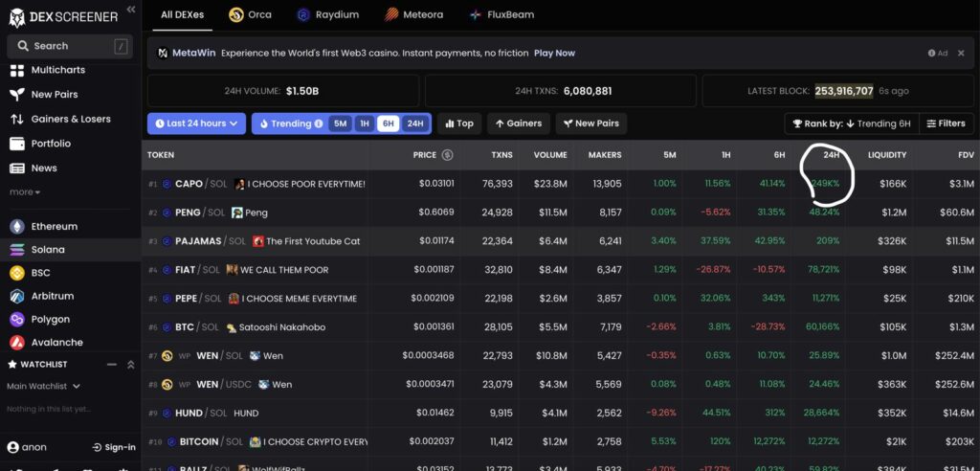Open the Filters panel
This screenshot has height=471, width=980.
point(947,123)
